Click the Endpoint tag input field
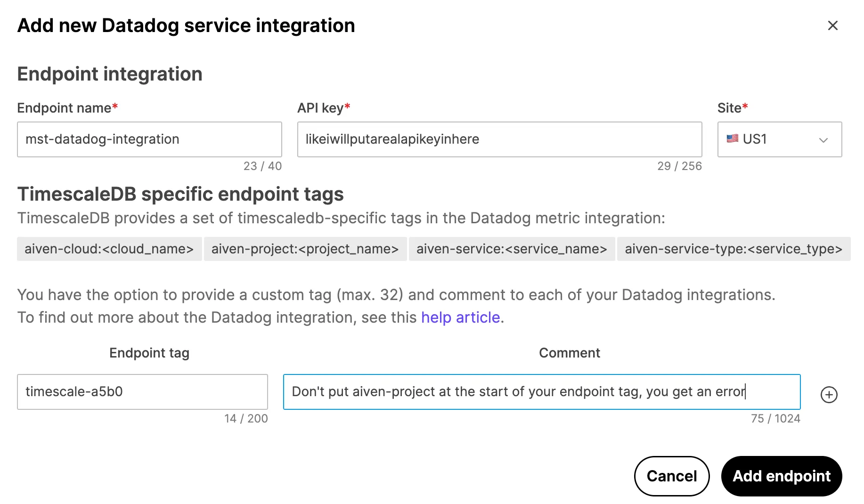This screenshot has width=864, height=504. 142,392
